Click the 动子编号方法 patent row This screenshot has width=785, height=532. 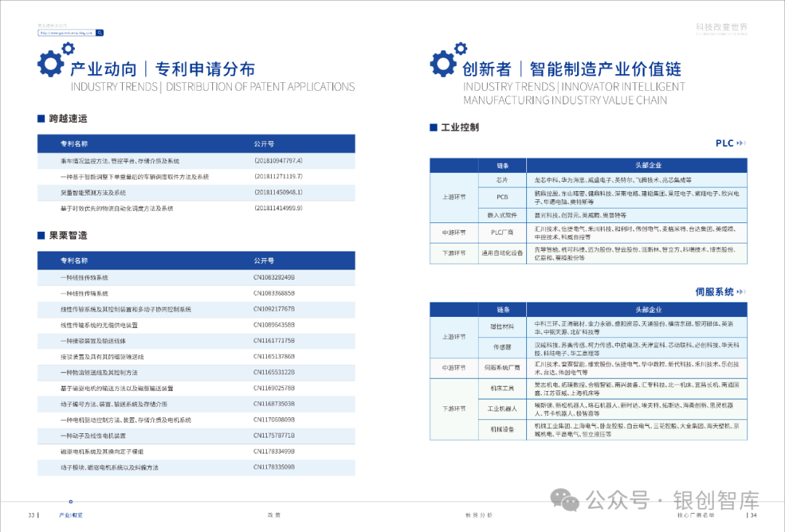[x=196, y=404]
